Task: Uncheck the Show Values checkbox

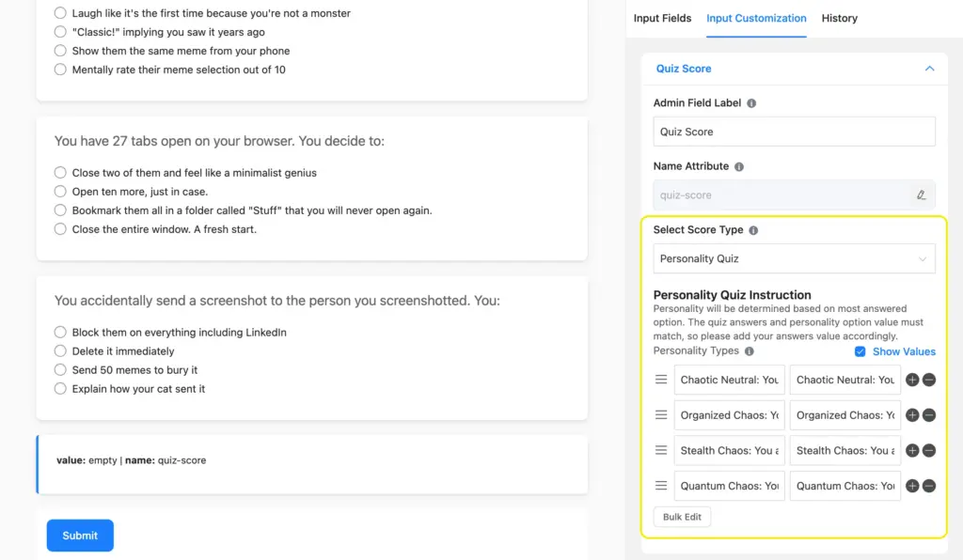Action: 860,351
